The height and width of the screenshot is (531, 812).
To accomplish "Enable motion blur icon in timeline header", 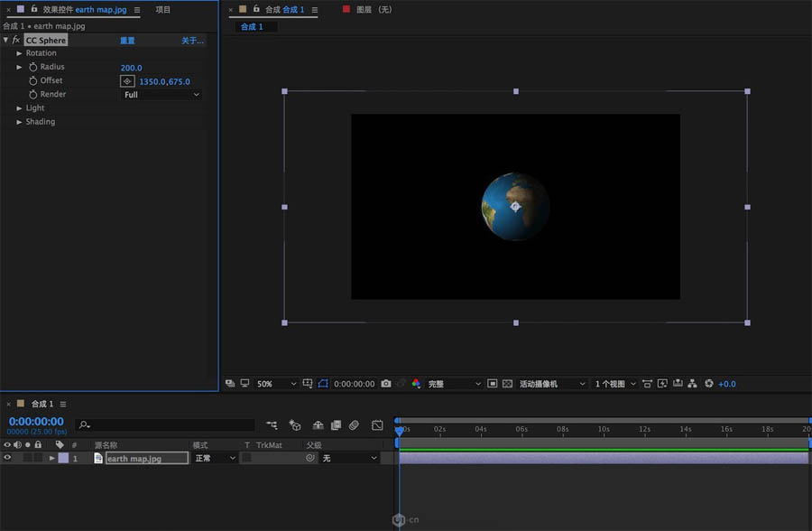I will 355,424.
